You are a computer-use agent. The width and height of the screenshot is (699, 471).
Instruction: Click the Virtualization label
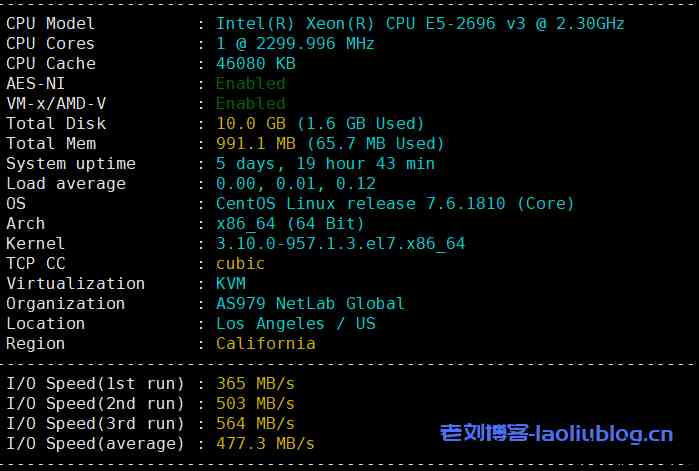(75, 283)
